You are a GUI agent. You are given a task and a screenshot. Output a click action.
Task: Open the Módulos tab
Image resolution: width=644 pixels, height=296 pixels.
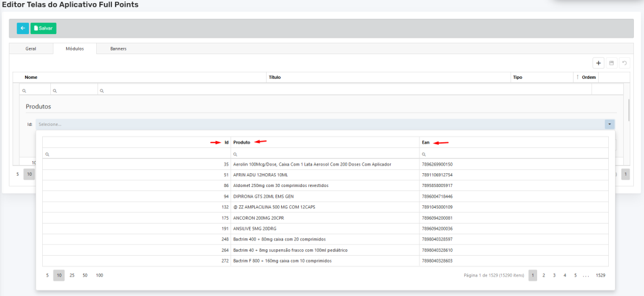click(75, 48)
